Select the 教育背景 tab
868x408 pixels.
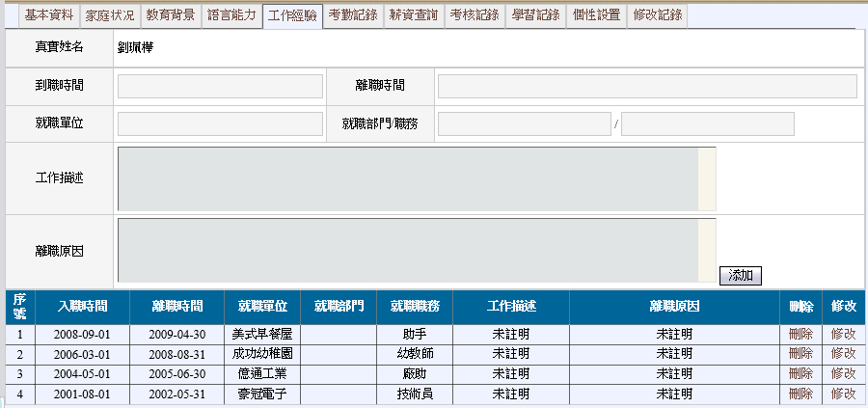coord(172,15)
